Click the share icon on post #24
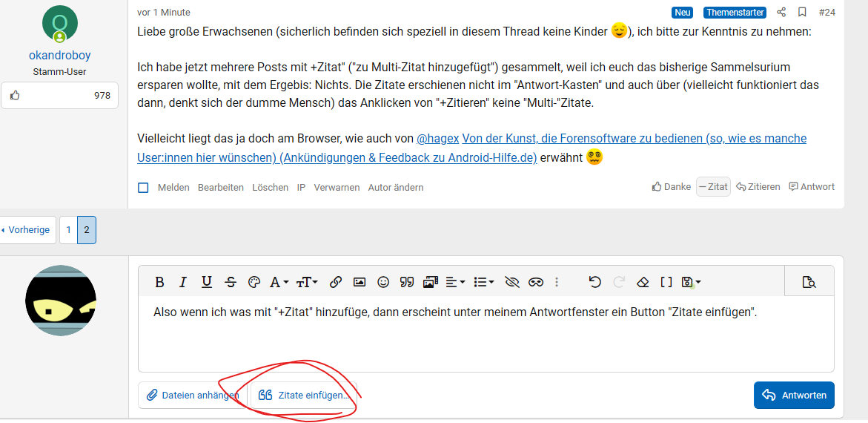 pyautogui.click(x=781, y=13)
